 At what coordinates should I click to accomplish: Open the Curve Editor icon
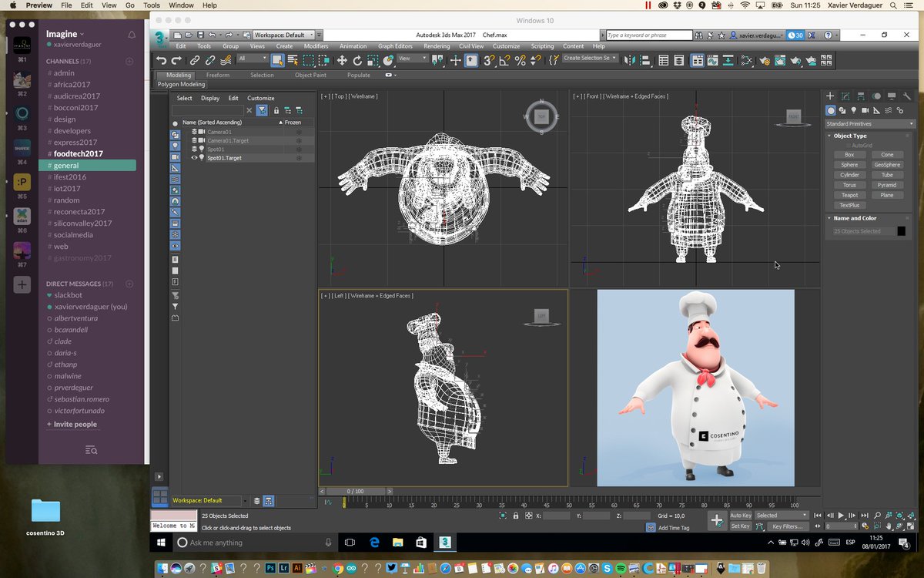coord(712,60)
